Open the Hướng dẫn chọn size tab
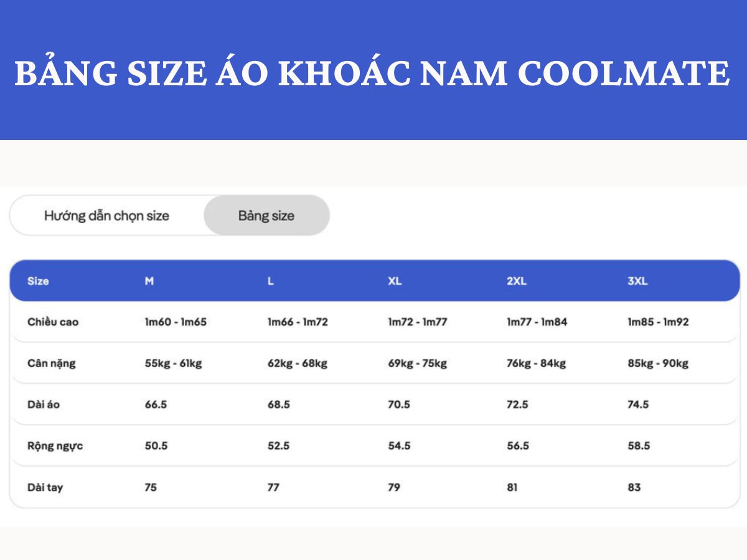This screenshot has height=560, width=747. click(106, 215)
